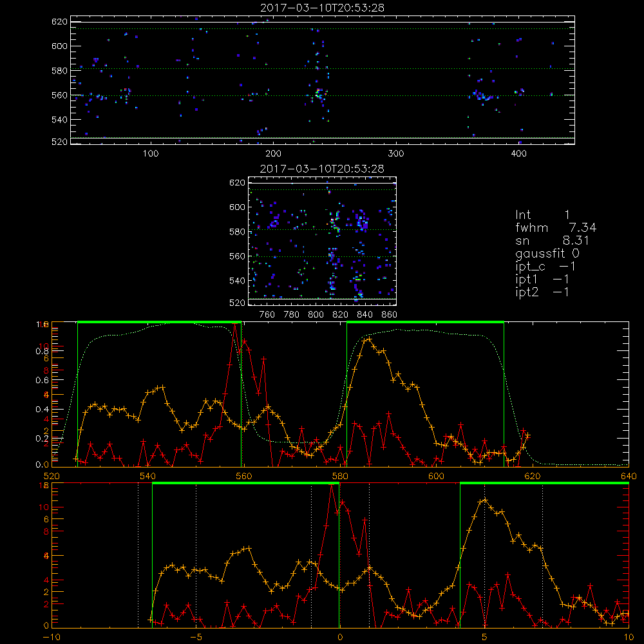The image size is (644, 644).
Task: Click x-axis label 780 on the middle image
Action: click(x=292, y=315)
